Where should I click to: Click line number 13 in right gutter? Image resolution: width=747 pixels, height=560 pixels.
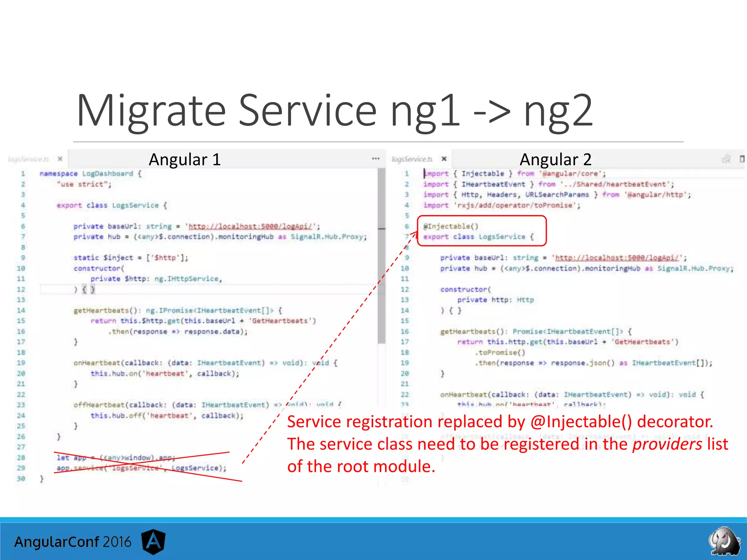pos(405,300)
